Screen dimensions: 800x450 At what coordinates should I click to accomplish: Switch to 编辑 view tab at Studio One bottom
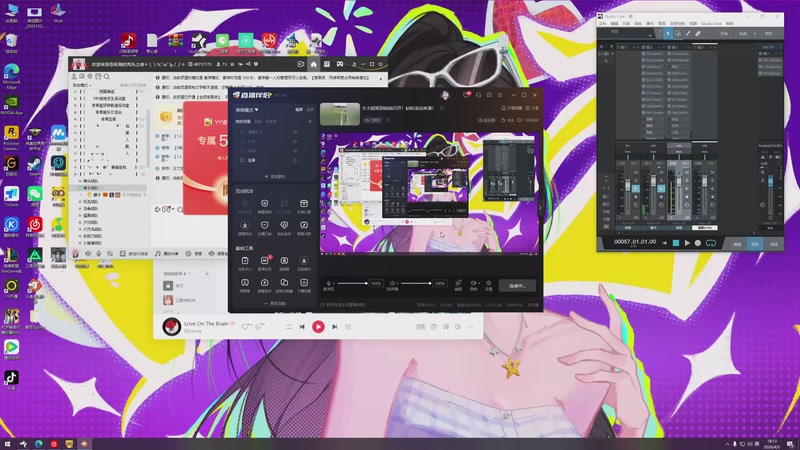[x=737, y=244]
